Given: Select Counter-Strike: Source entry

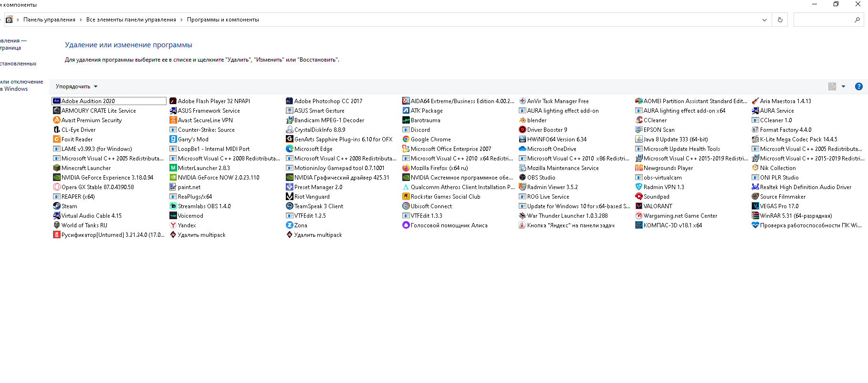Looking at the screenshot, I should pyautogui.click(x=202, y=129).
